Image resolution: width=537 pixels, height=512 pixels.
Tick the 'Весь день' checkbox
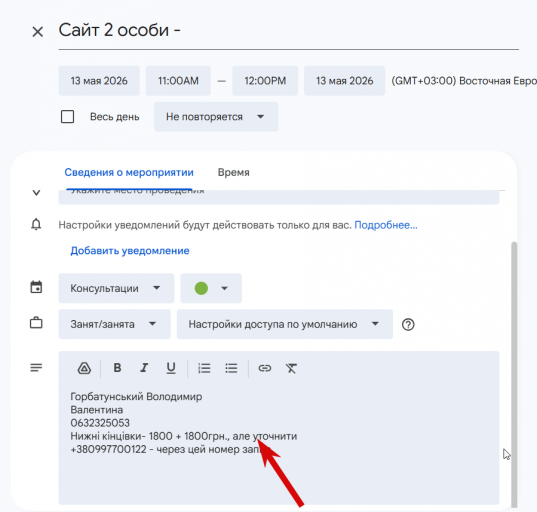point(67,116)
